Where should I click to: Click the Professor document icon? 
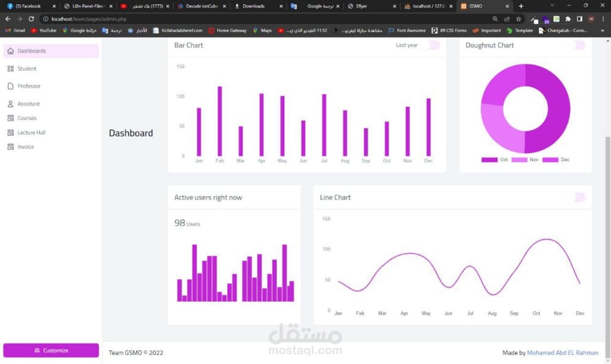pyautogui.click(x=10, y=86)
